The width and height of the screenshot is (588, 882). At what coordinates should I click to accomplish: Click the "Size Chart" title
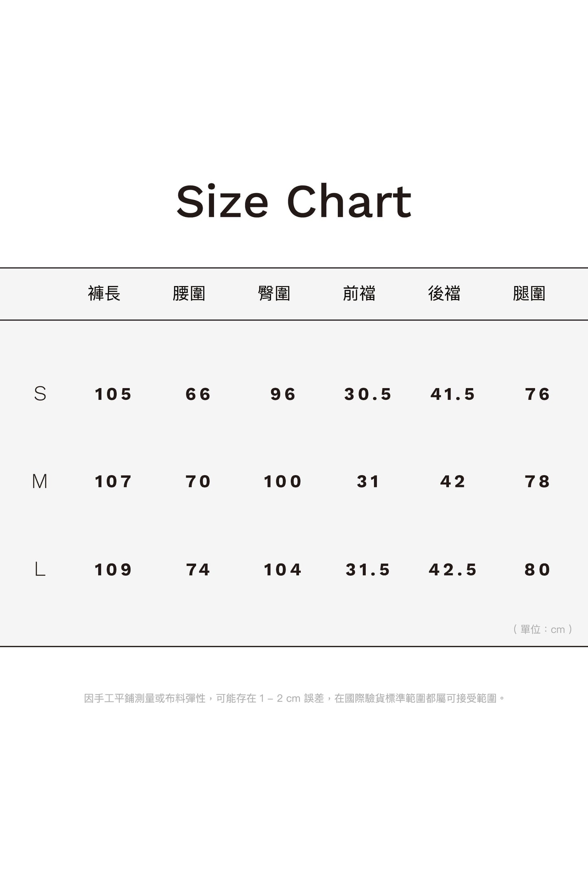point(294,202)
